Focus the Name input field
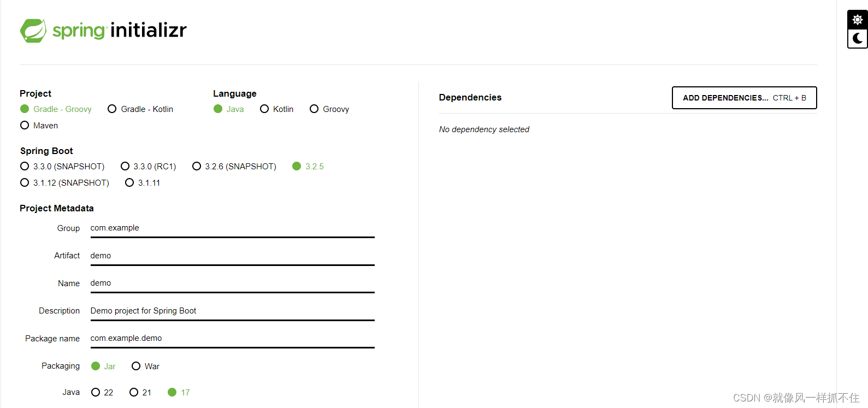The height and width of the screenshot is (408, 868). pyautogui.click(x=232, y=283)
